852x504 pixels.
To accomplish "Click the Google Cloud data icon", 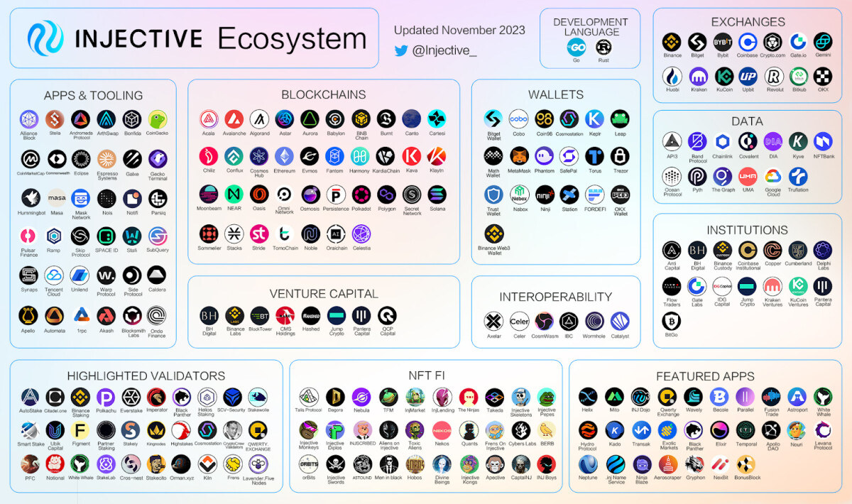I will 772,176.
